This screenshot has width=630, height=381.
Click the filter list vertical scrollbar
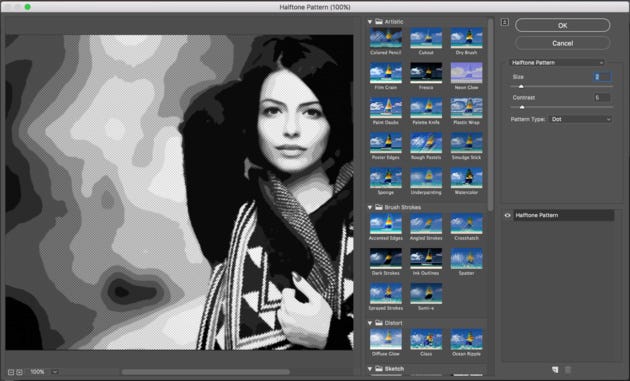click(490, 115)
